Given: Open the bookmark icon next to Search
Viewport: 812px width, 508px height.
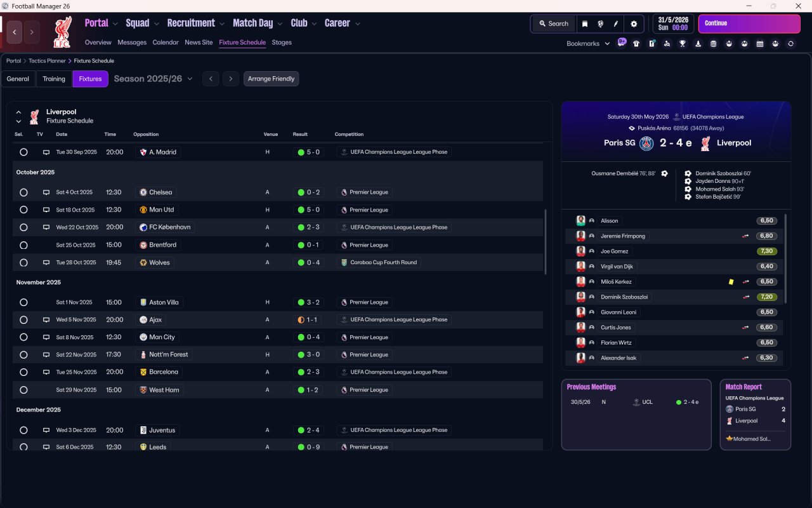Looking at the screenshot, I should click(x=584, y=23).
